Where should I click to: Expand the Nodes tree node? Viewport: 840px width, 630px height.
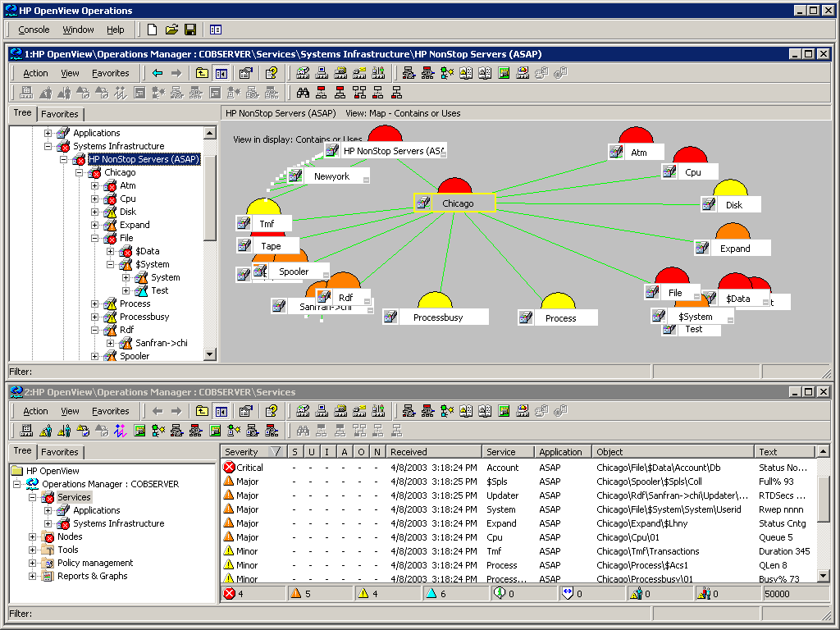[32, 536]
